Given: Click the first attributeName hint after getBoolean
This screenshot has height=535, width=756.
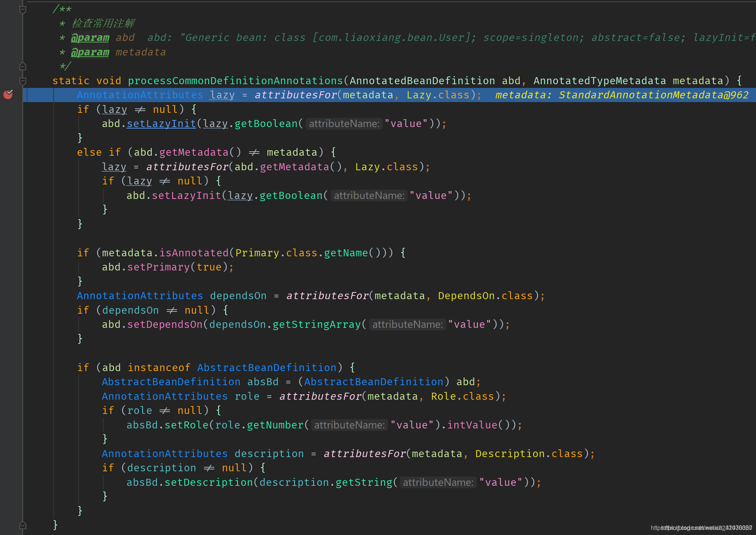Looking at the screenshot, I should pyautogui.click(x=344, y=124).
